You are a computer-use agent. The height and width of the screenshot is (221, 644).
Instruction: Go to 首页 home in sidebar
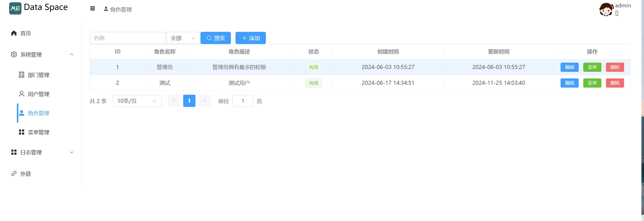tap(26, 33)
